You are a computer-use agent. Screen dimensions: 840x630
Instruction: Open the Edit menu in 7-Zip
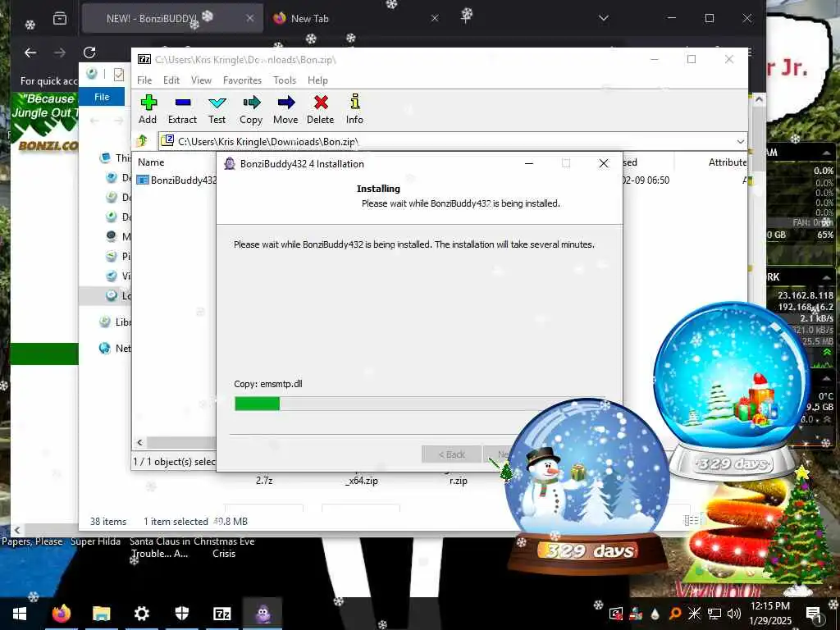[x=171, y=80]
